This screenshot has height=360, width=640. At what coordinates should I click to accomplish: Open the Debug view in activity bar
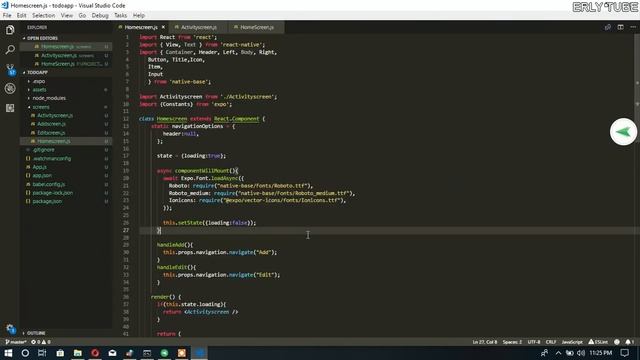[x=10, y=88]
